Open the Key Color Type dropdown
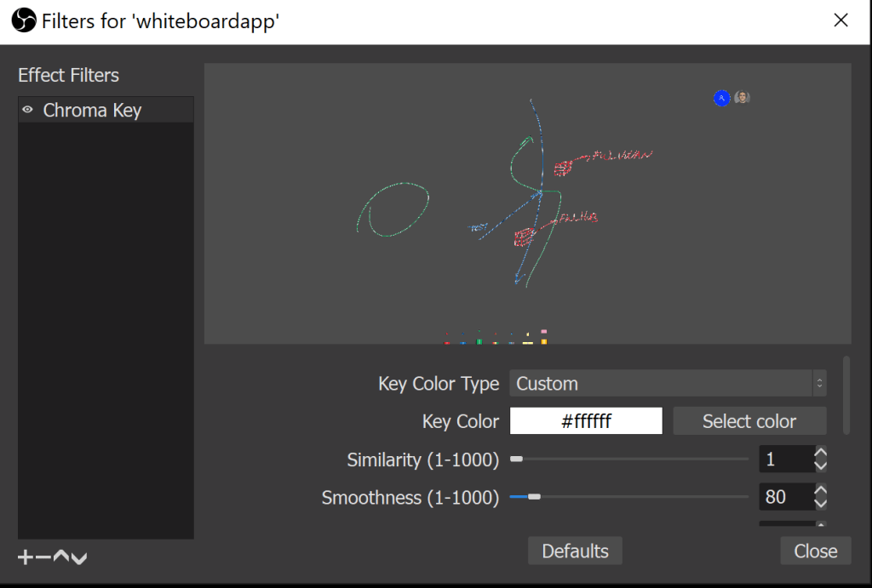 coord(668,384)
